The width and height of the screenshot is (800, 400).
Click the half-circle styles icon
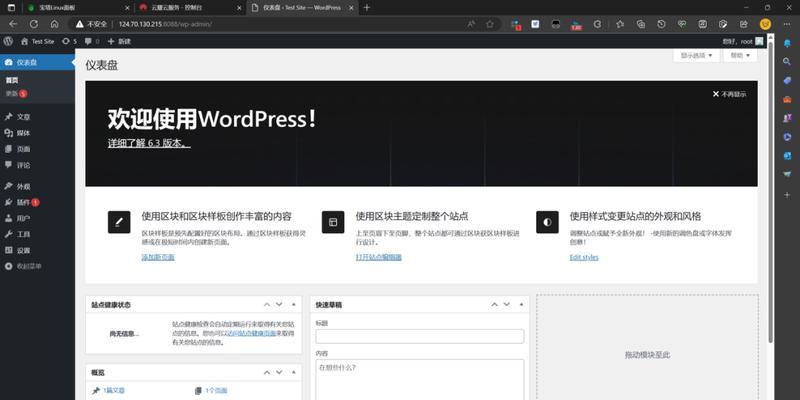[x=547, y=222]
